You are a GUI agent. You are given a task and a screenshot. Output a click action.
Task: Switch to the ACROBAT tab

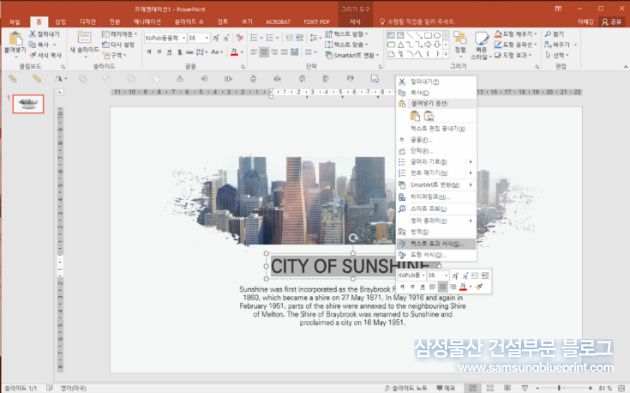[x=278, y=22]
